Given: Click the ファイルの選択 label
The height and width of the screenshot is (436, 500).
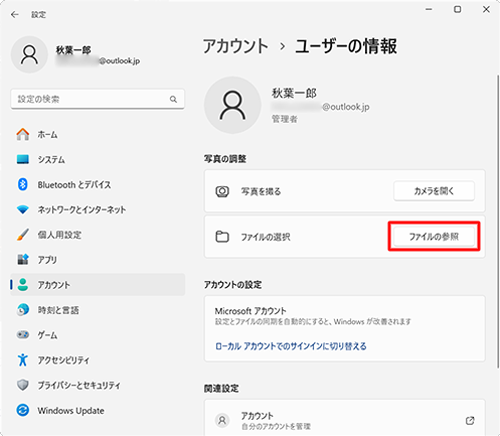Looking at the screenshot, I should pyautogui.click(x=266, y=237).
